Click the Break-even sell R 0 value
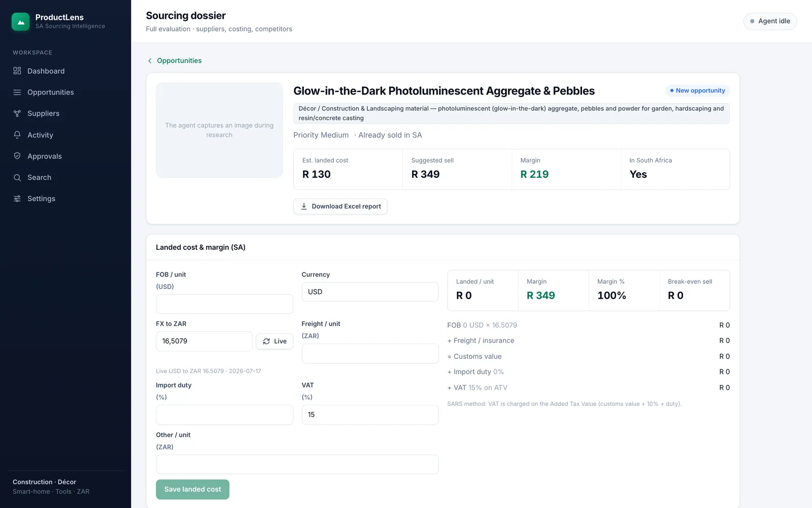The height and width of the screenshot is (508, 812). 675,296
